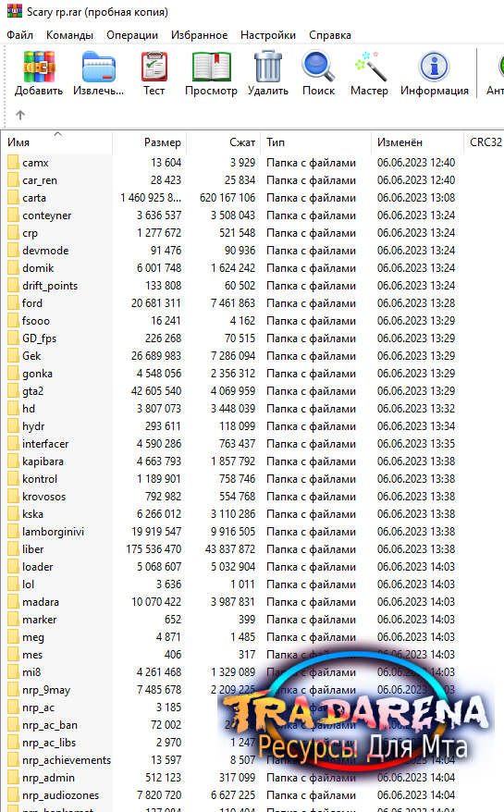Select the nrp_admin folder
The width and height of the screenshot is (504, 812).
48,778
